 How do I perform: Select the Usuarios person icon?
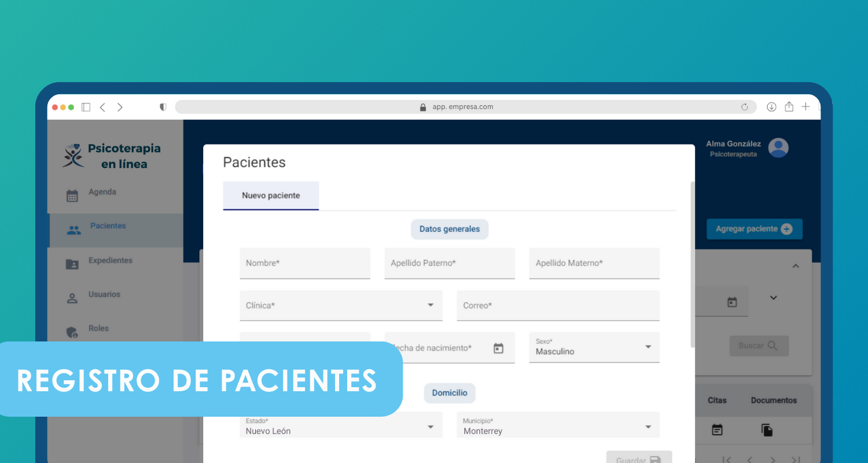[x=72, y=299]
